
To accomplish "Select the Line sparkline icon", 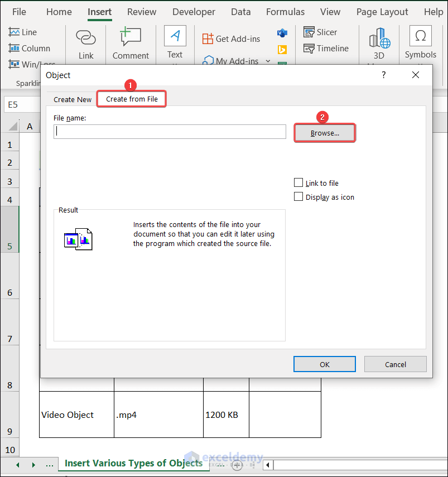I will tap(15, 32).
